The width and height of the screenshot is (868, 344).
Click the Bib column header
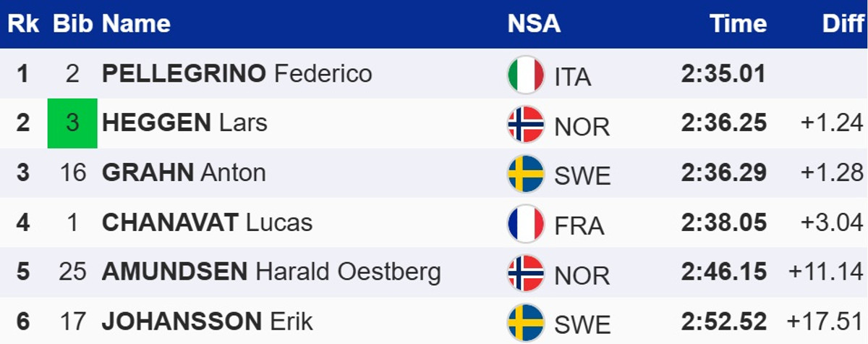pyautogui.click(x=72, y=24)
